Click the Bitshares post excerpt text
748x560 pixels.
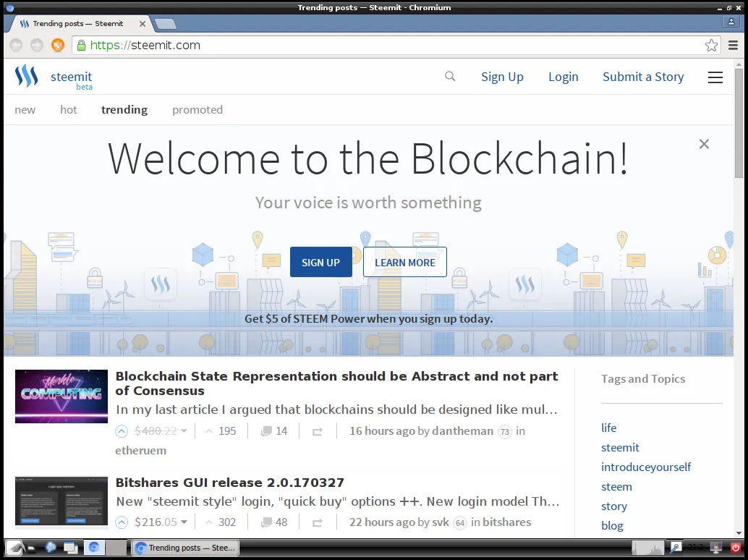[338, 502]
